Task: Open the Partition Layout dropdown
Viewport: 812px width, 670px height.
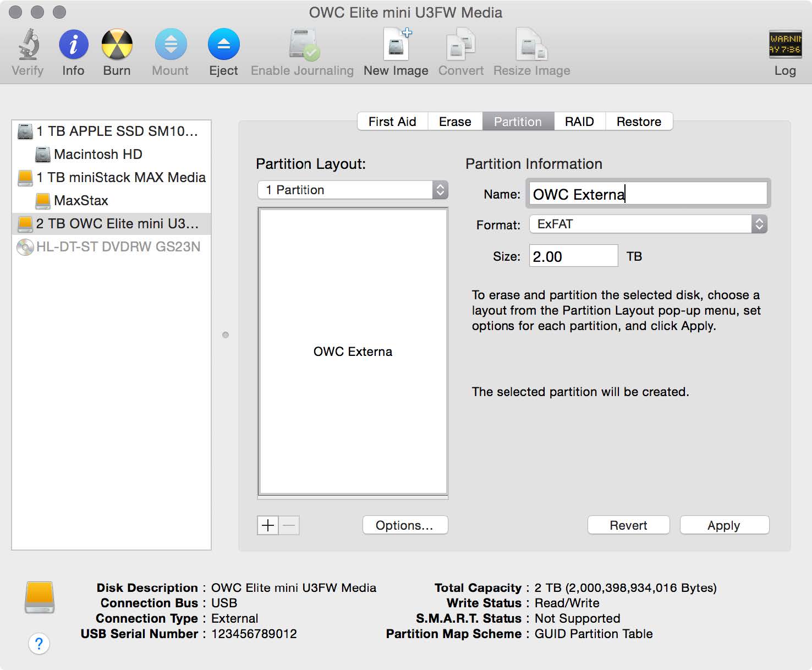Action: click(x=352, y=190)
